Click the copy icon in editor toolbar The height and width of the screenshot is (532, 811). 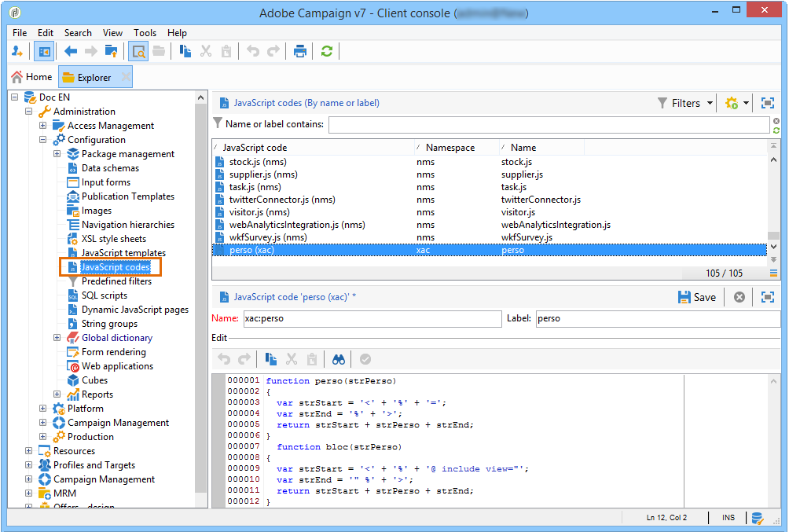click(x=270, y=359)
